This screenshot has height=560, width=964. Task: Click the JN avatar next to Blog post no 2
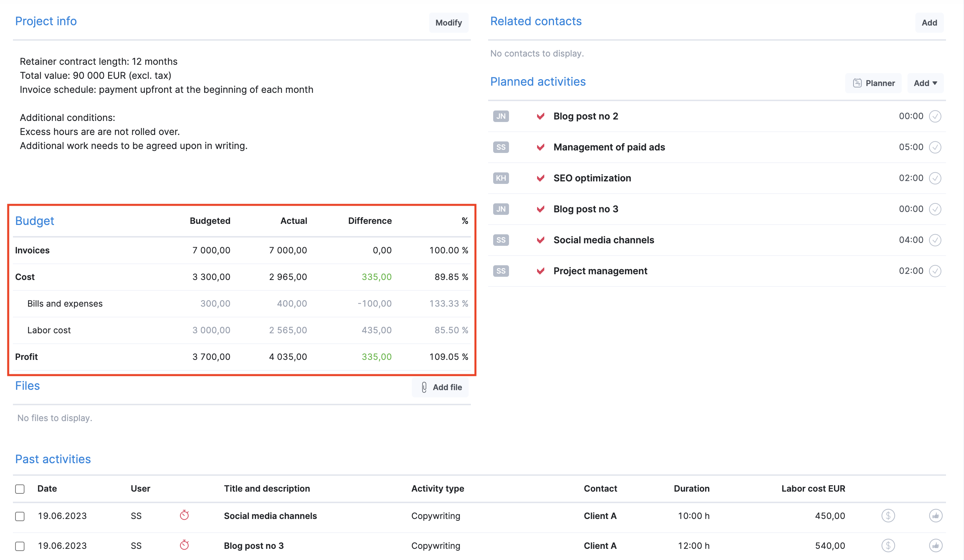501,116
